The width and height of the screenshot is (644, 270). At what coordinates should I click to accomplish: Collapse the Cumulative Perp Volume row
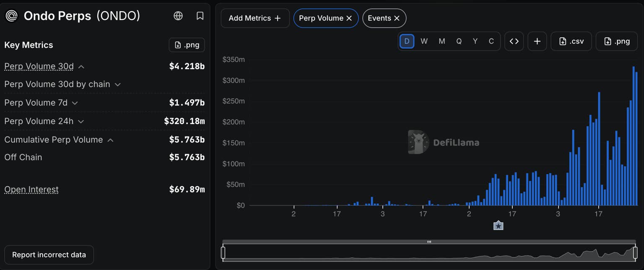click(x=110, y=140)
